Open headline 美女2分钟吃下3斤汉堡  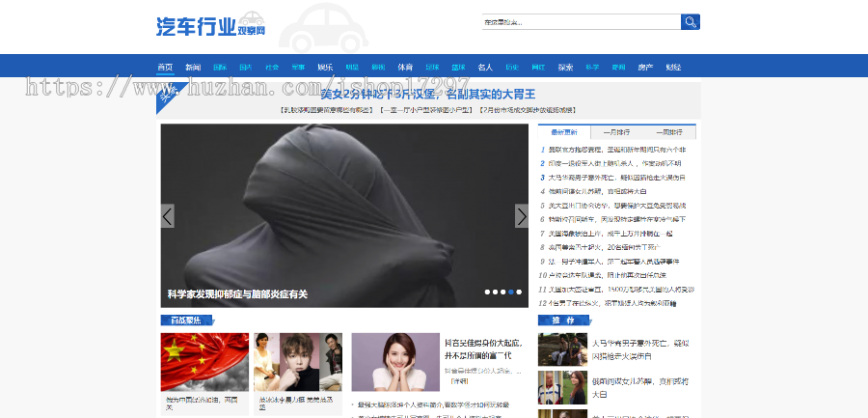428,94
